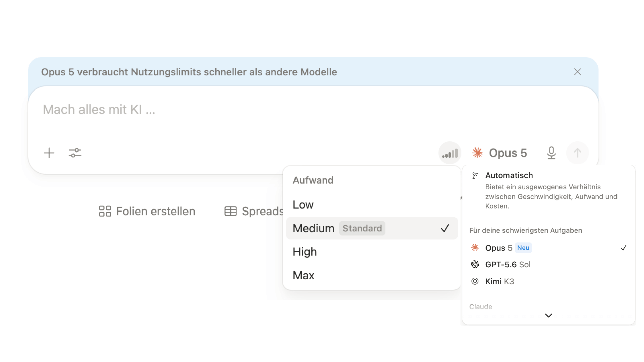Image resolution: width=644 pixels, height=362 pixels.
Task: Click the effort signal-bars icon
Action: [450, 153]
